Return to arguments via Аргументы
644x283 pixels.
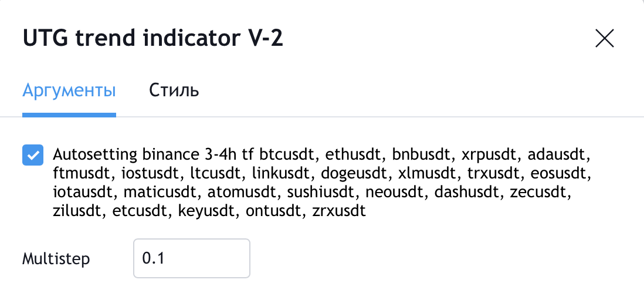click(69, 90)
